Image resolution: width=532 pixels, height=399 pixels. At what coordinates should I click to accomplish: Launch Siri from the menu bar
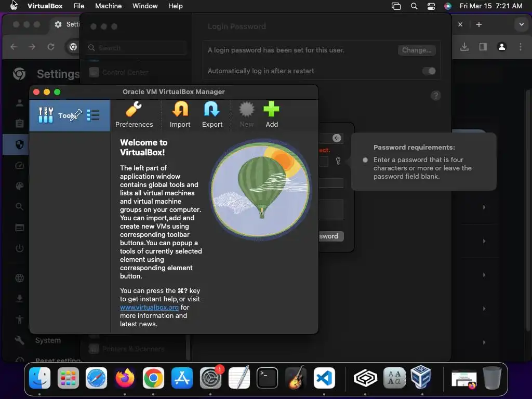click(448, 6)
